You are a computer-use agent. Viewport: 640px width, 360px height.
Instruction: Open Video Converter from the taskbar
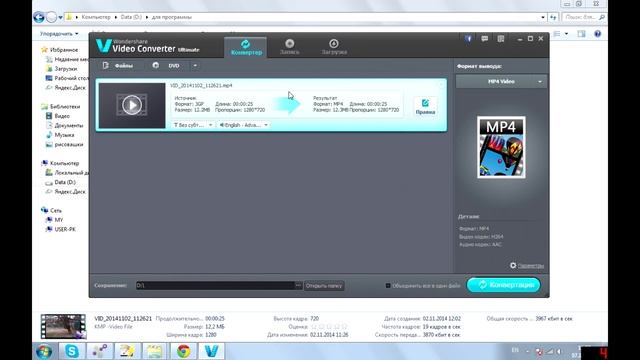(211, 351)
